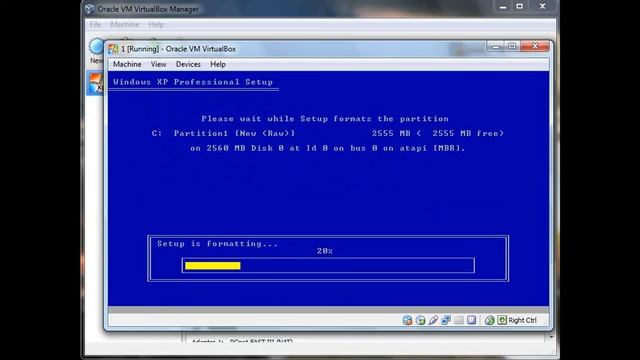Click 'Oracle VM VirtualBox Manager' title text
Screen dimensions: 640x360
tap(148, 9)
